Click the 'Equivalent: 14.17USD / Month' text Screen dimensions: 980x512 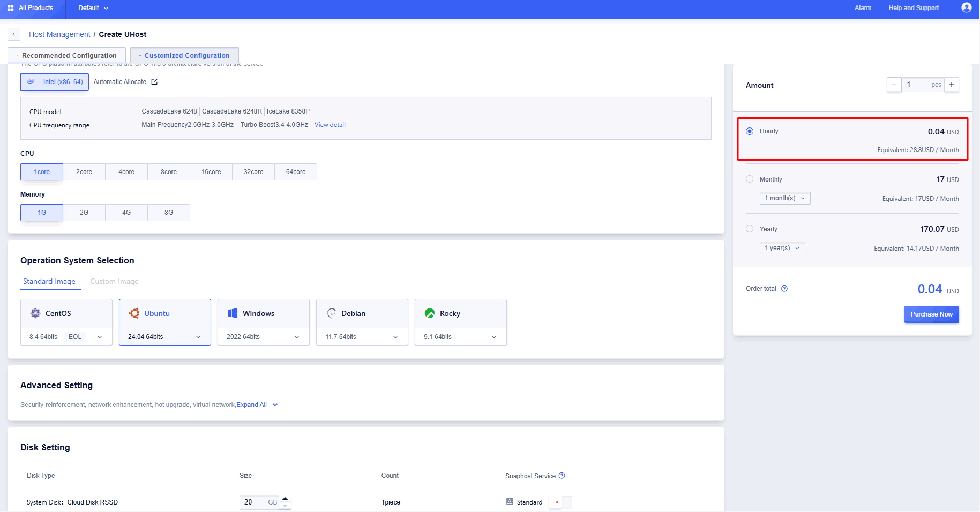point(916,249)
